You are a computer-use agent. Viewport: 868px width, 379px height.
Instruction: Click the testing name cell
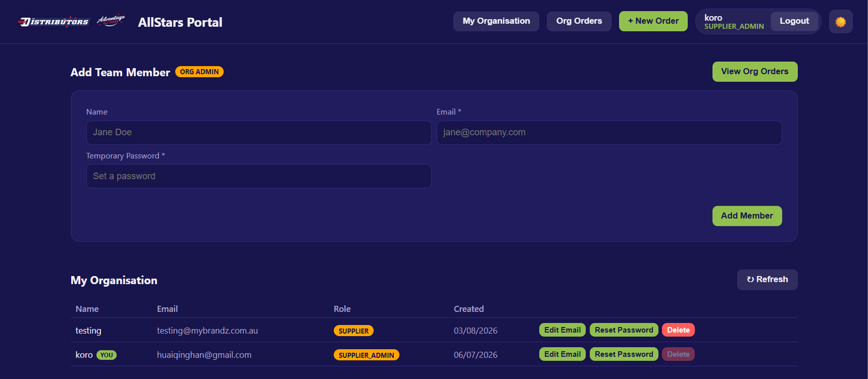tap(88, 331)
